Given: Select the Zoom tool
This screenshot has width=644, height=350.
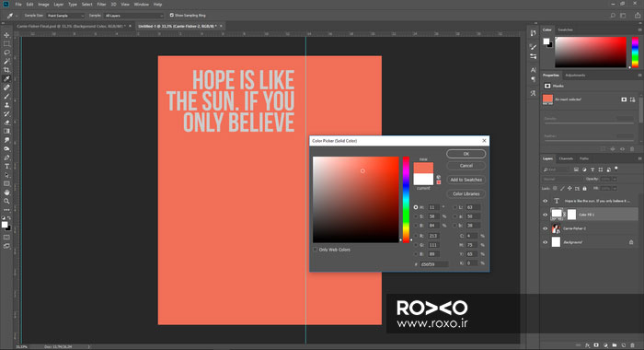Looking at the screenshot, I should pyautogui.click(x=6, y=201).
